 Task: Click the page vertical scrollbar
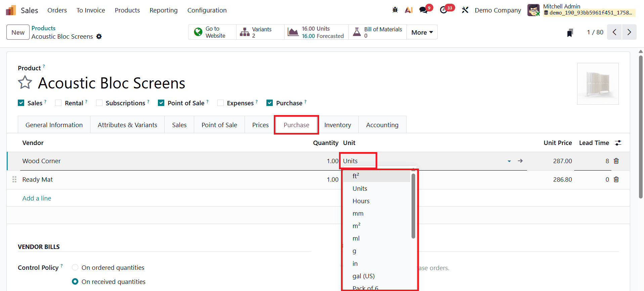click(641, 127)
